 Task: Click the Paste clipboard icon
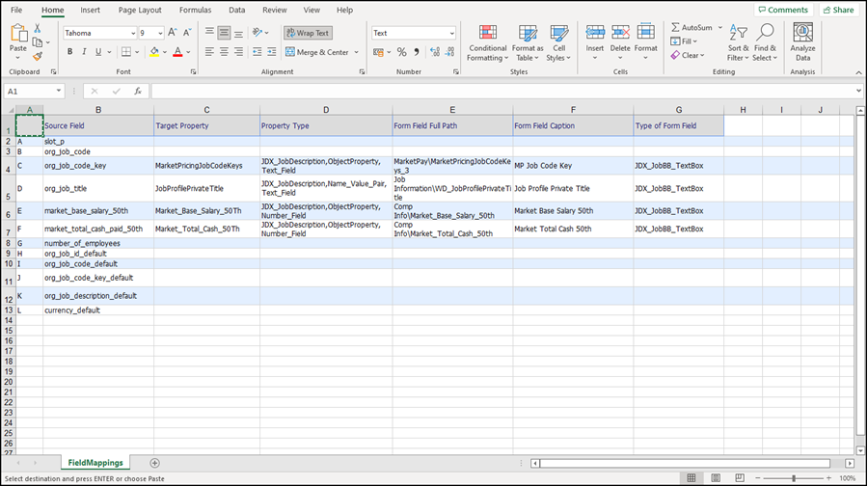pyautogui.click(x=17, y=33)
